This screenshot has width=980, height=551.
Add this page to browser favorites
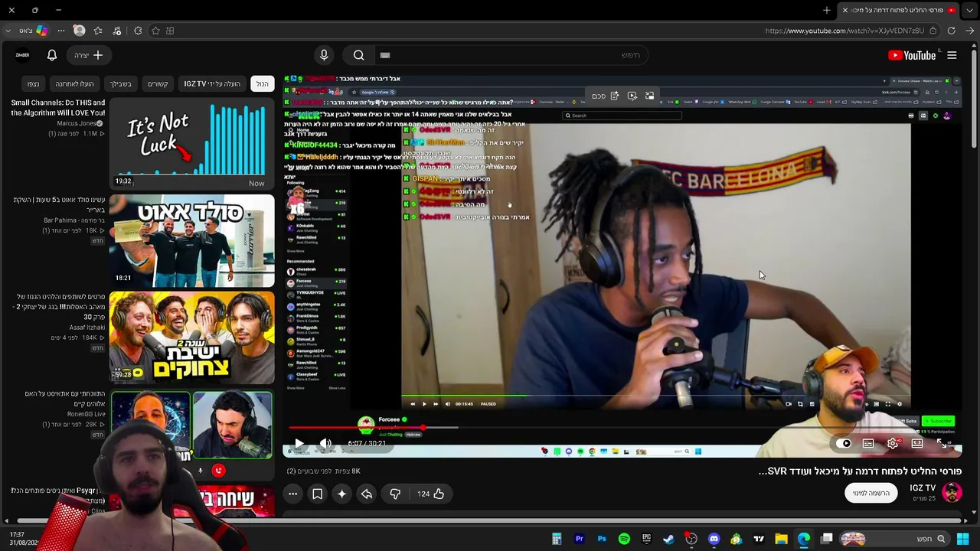pyautogui.click(x=155, y=31)
